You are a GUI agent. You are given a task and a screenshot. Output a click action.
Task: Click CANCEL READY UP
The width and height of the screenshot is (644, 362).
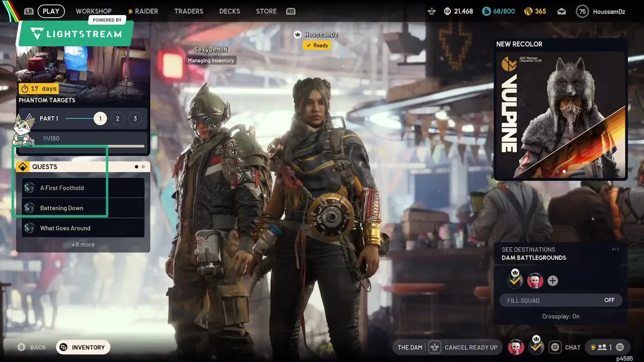coord(471,347)
